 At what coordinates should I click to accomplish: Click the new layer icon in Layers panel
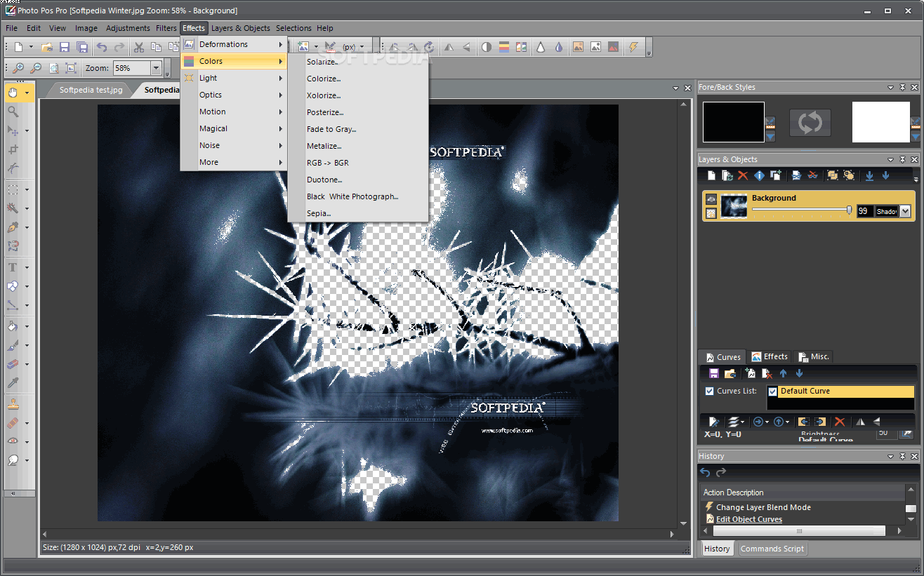(x=711, y=175)
